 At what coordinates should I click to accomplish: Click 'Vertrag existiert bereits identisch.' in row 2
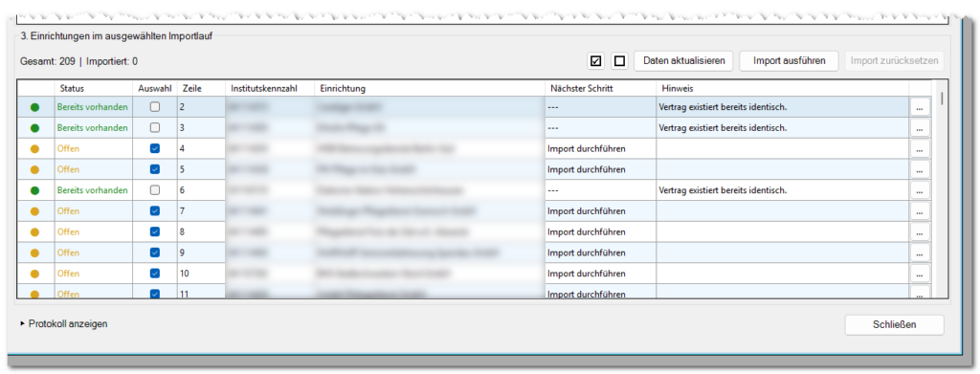(723, 107)
